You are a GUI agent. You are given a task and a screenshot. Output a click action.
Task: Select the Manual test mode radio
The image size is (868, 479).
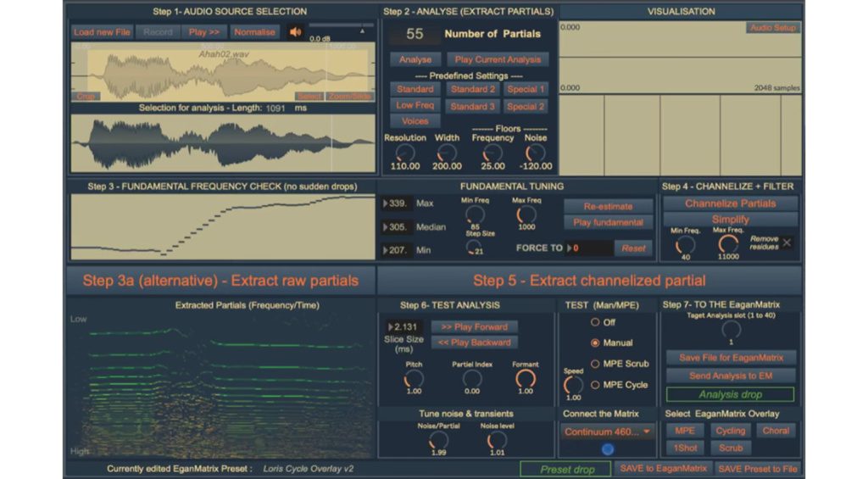[595, 343]
